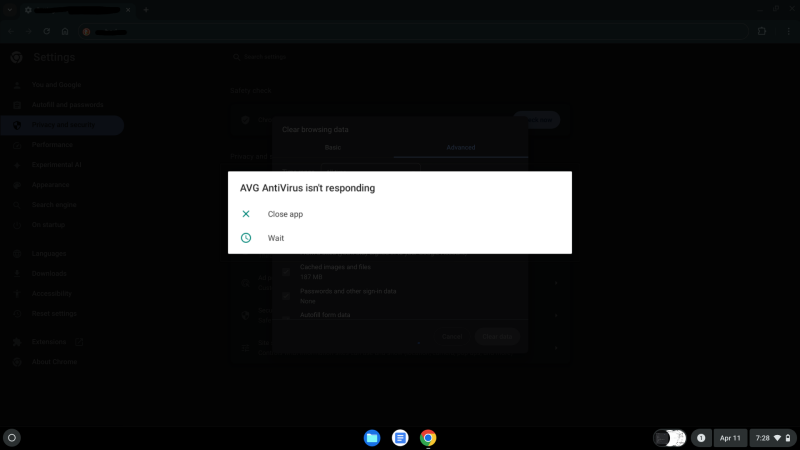This screenshot has width=800, height=450.
Task: Open the notification count indicator in the tray
Action: pos(701,438)
